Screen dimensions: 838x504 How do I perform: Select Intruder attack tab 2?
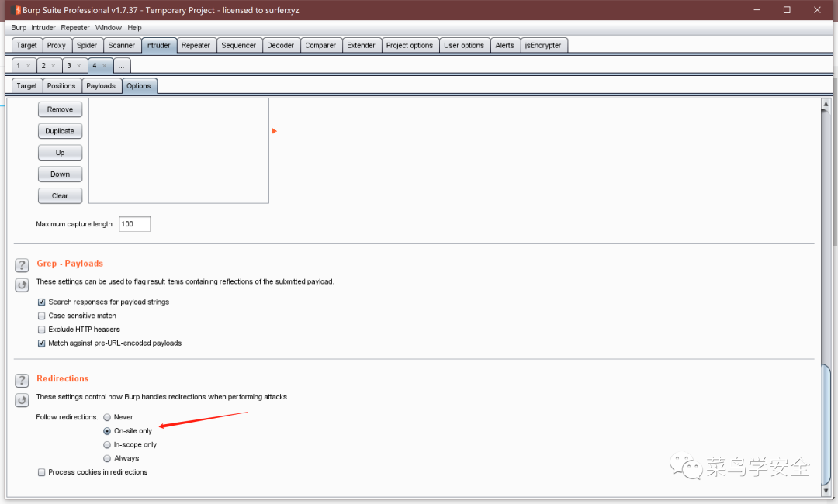[x=43, y=66]
